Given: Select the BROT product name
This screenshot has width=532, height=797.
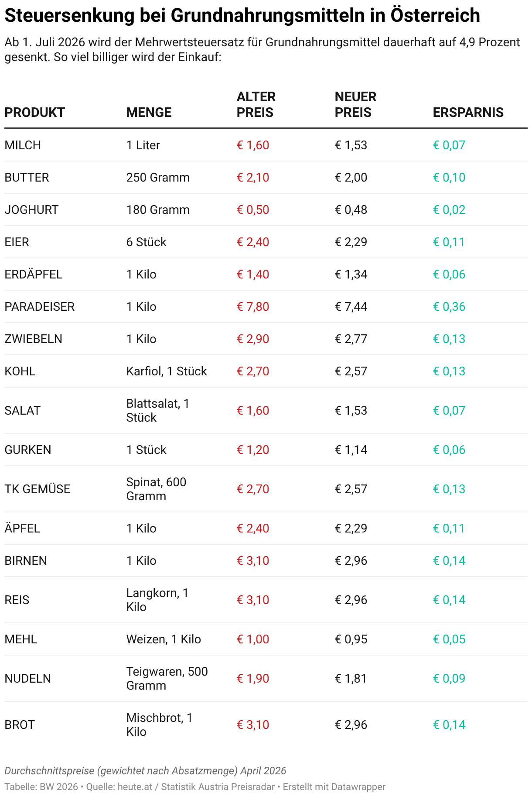Looking at the screenshot, I should tap(20, 725).
